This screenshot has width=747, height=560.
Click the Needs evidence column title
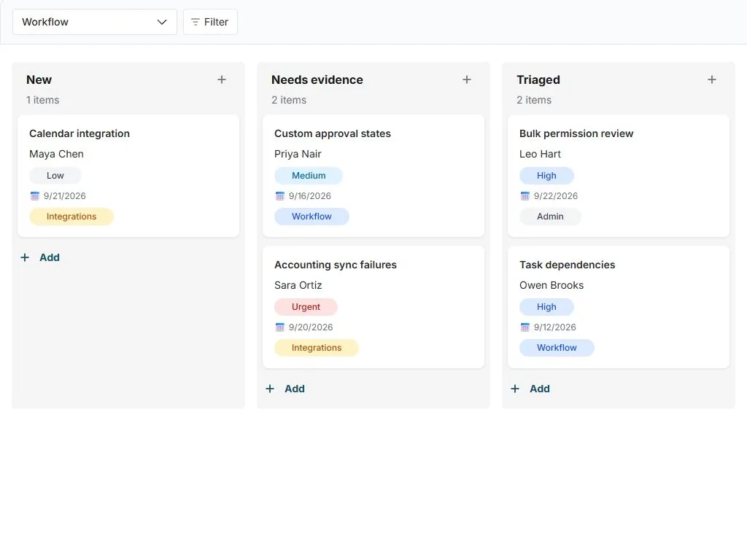click(x=317, y=80)
